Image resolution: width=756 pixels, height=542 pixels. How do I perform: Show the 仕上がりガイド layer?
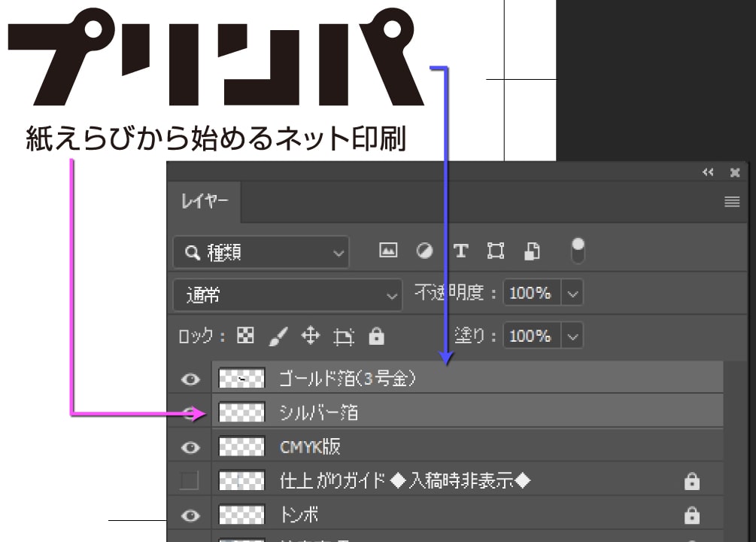190,480
